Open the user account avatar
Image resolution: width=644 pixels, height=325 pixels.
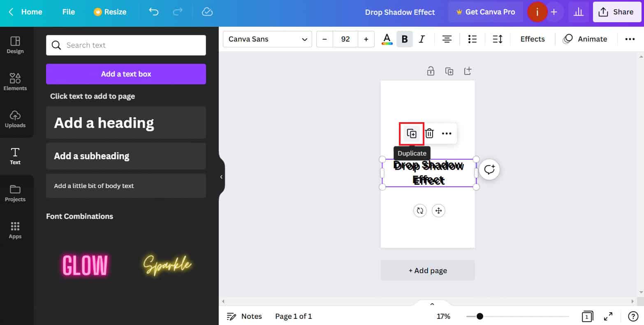(537, 12)
